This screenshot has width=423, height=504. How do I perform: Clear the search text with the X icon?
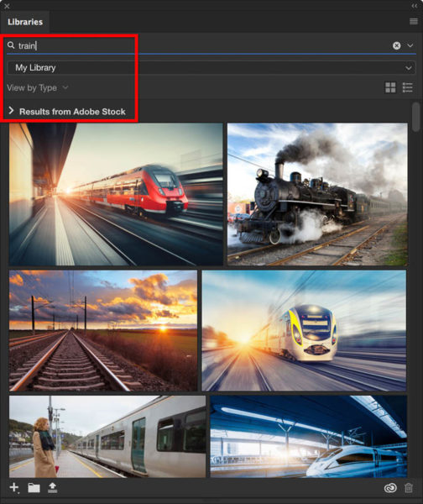coord(397,45)
